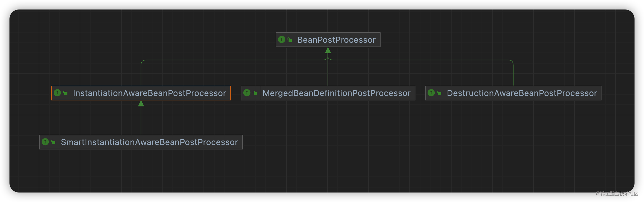
Task: Select the DestructionAwareBeanPostProcessor node
Action: [x=513, y=93]
